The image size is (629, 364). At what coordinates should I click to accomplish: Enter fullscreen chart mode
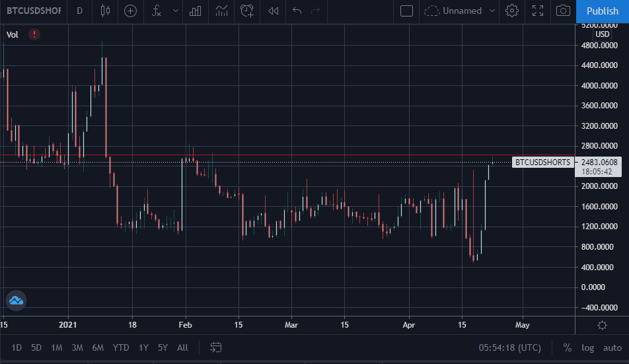point(538,11)
